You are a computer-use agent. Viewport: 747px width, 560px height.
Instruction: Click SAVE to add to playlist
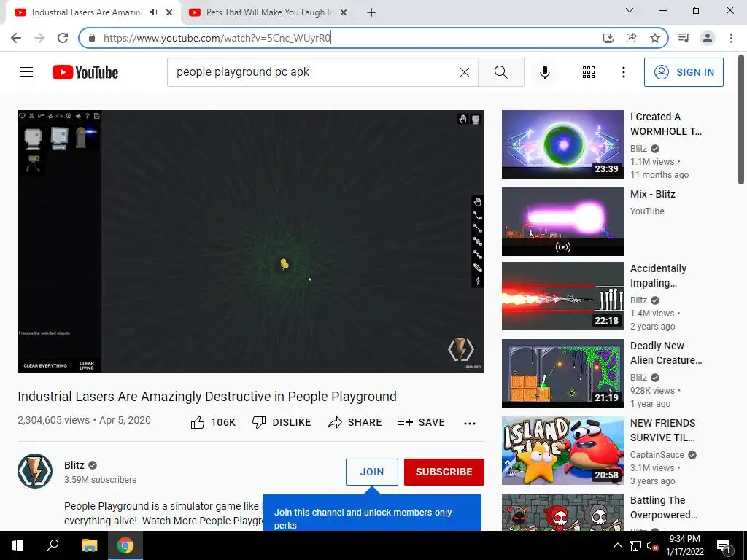tap(421, 422)
